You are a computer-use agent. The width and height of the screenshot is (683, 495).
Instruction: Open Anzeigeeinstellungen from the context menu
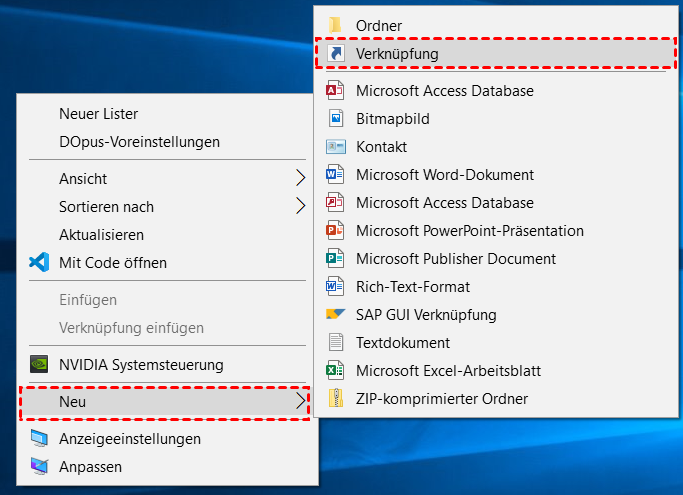(129, 438)
